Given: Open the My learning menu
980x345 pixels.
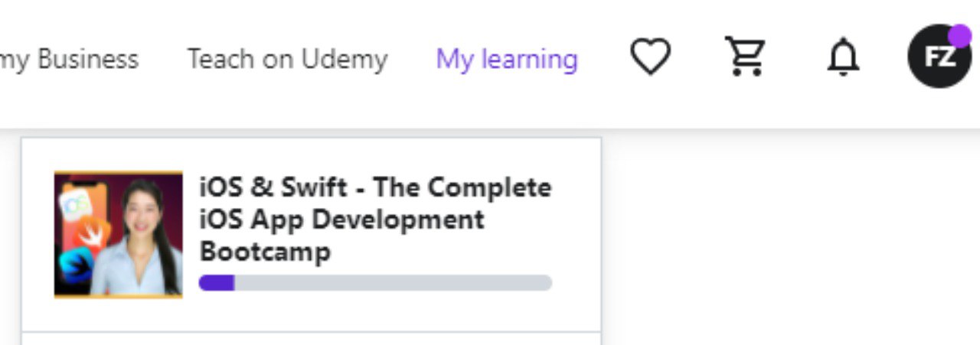Looking at the screenshot, I should point(507,59).
